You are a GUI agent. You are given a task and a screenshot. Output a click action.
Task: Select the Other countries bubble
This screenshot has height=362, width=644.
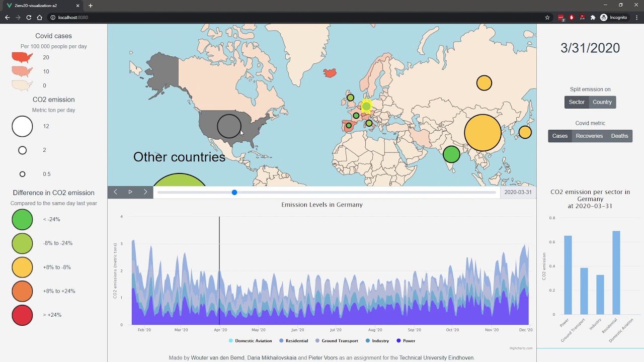[x=179, y=180]
